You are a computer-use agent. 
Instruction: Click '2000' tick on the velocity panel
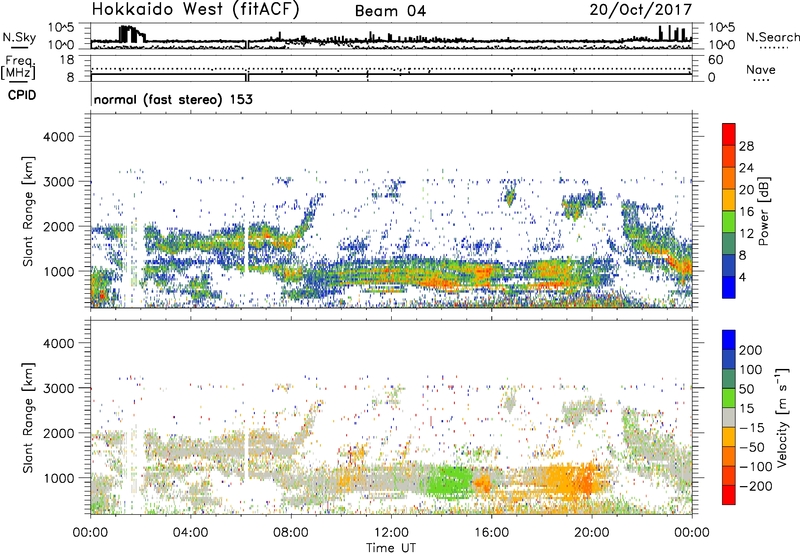[x=58, y=433]
